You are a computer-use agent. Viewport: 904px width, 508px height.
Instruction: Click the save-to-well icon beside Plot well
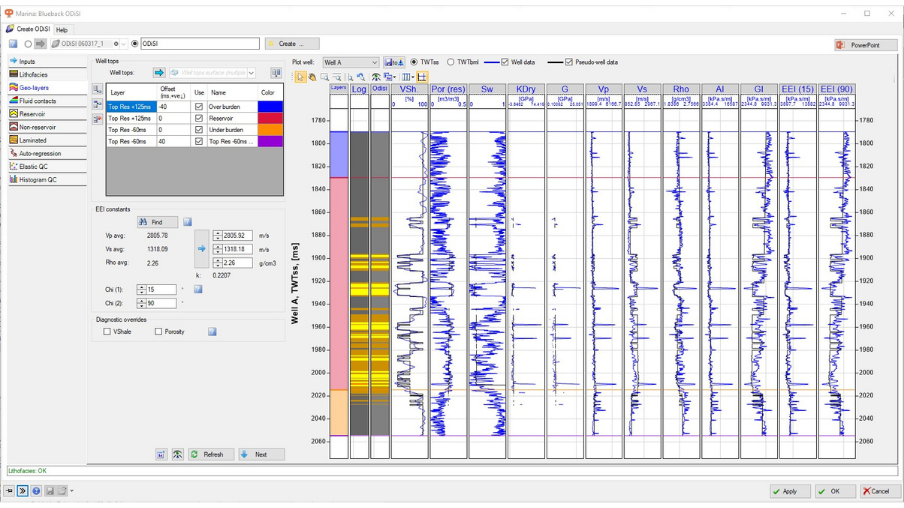[x=394, y=62]
